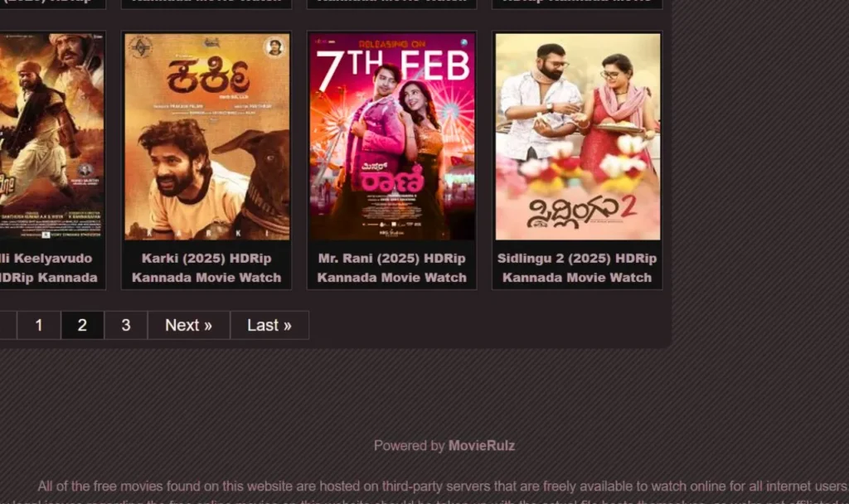Select current page 2 in pagination

click(x=82, y=325)
